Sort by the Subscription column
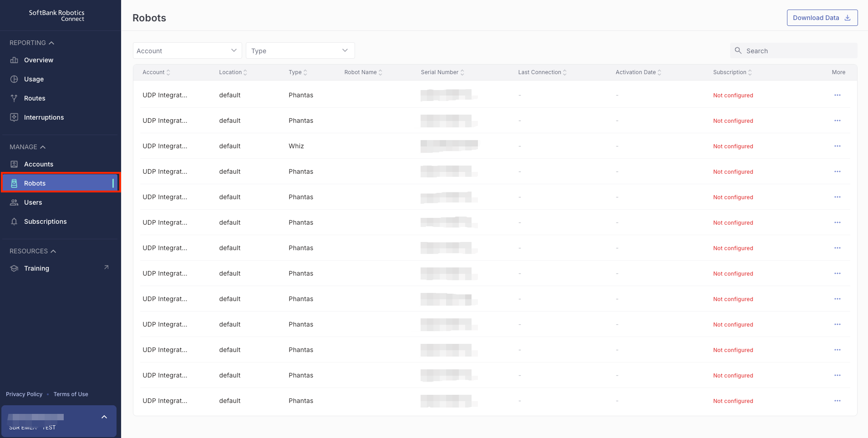 coord(732,72)
